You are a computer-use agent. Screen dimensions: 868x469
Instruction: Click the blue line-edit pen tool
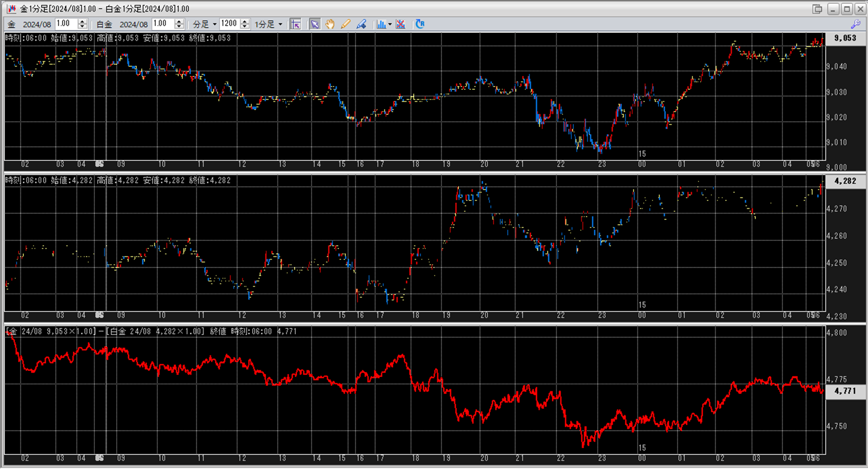361,24
